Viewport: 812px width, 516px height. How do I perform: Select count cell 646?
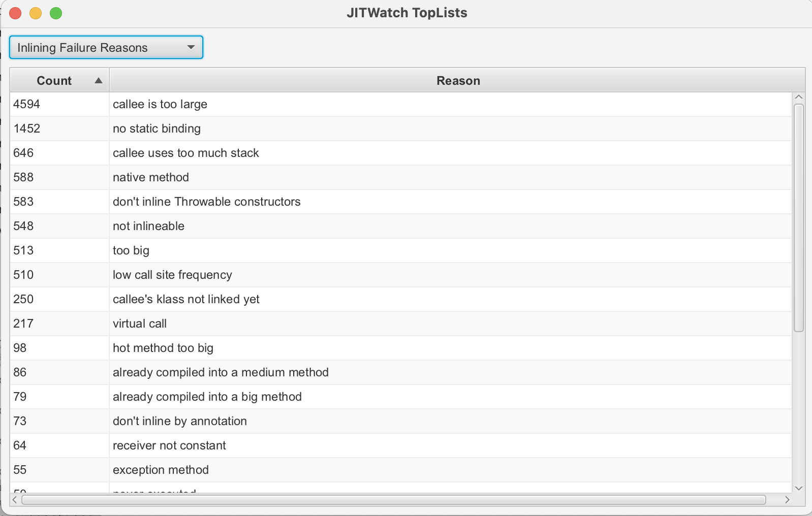click(x=59, y=153)
